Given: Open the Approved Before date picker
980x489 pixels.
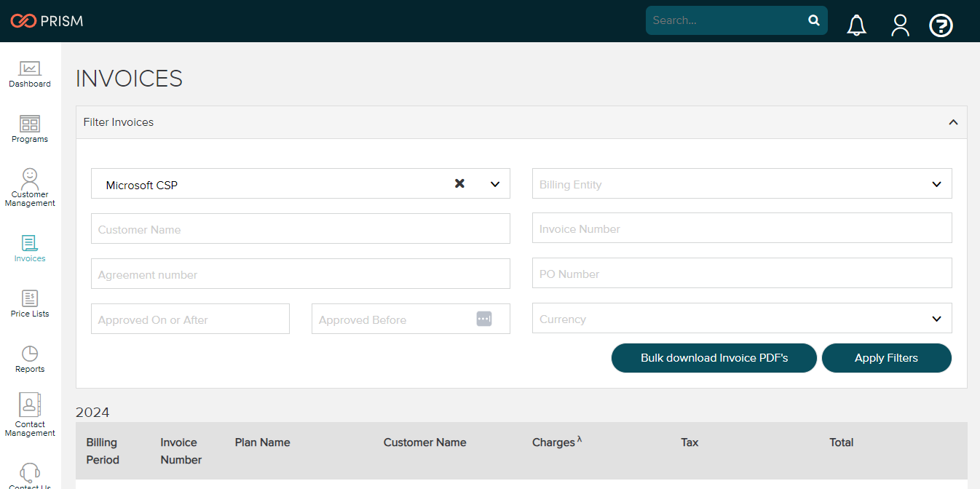Looking at the screenshot, I should click(483, 318).
